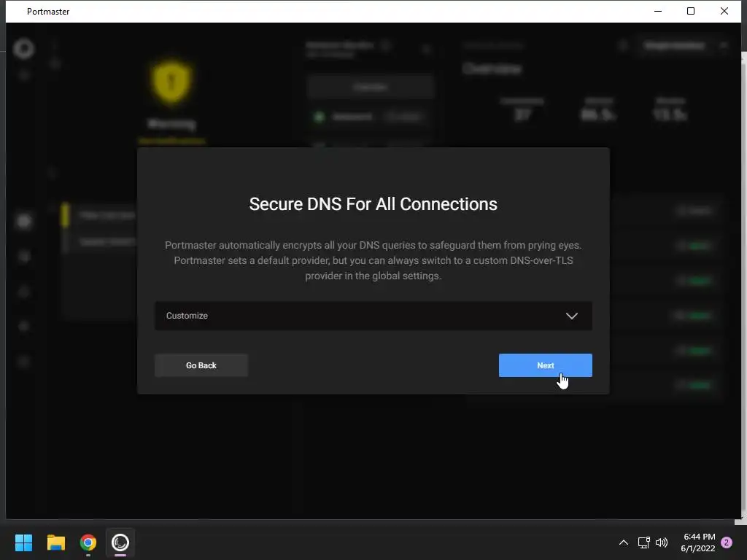The height and width of the screenshot is (560, 747).
Task: Click the Customize chevron arrow
Action: (x=571, y=316)
